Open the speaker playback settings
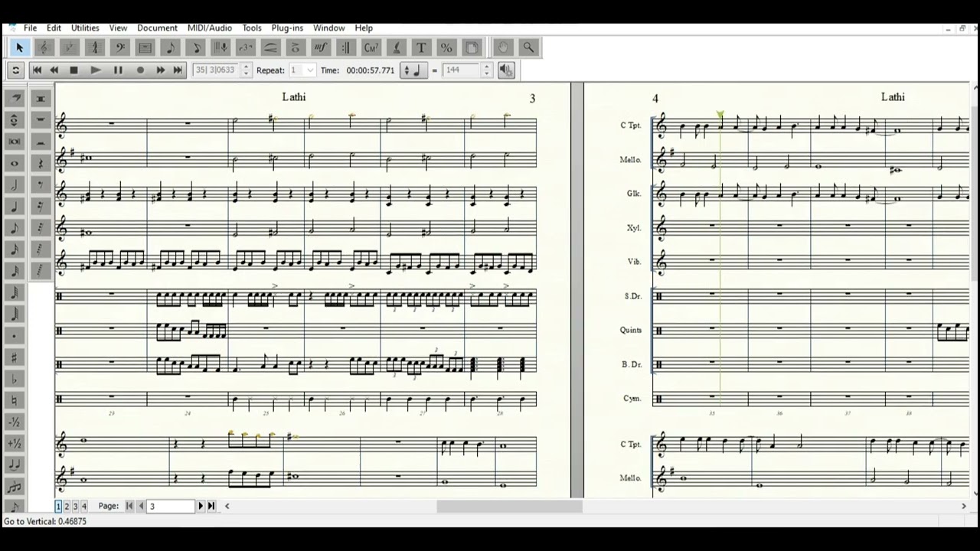980x551 pixels. click(x=506, y=70)
